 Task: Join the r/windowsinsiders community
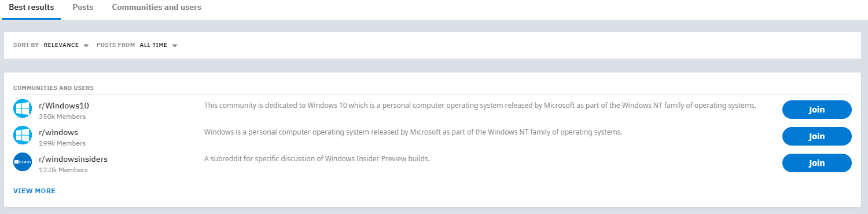[x=816, y=163]
